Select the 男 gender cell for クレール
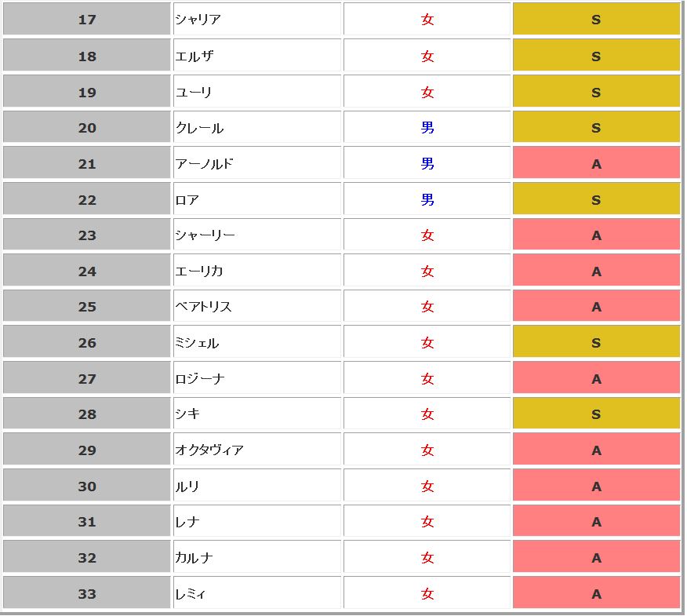This screenshot has width=687, height=616. click(427, 127)
